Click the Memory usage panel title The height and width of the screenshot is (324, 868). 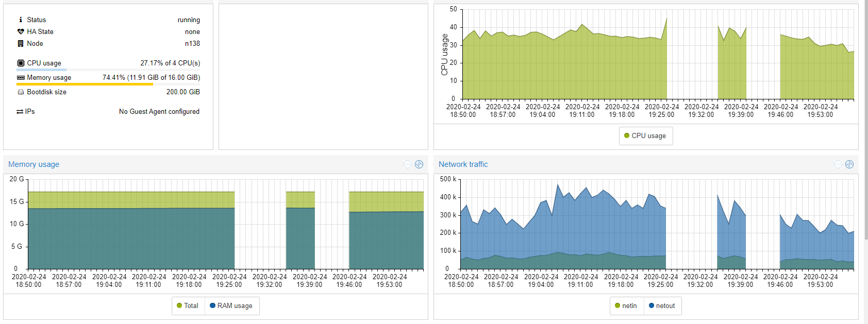coord(34,164)
